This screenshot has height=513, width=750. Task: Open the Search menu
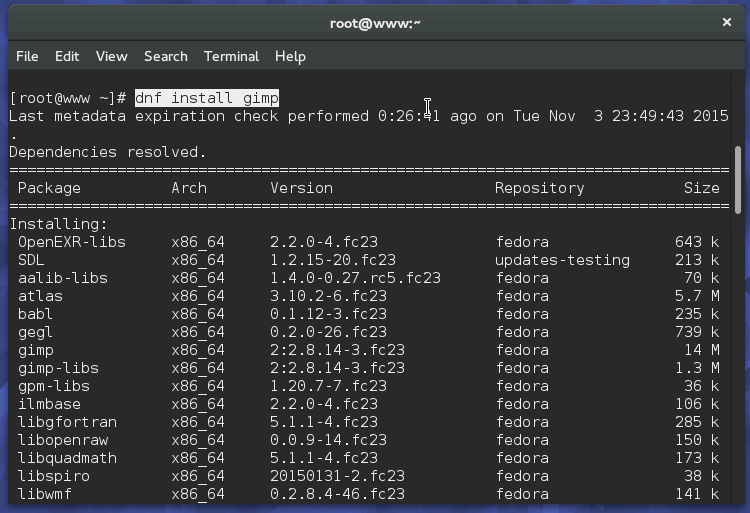pos(165,56)
